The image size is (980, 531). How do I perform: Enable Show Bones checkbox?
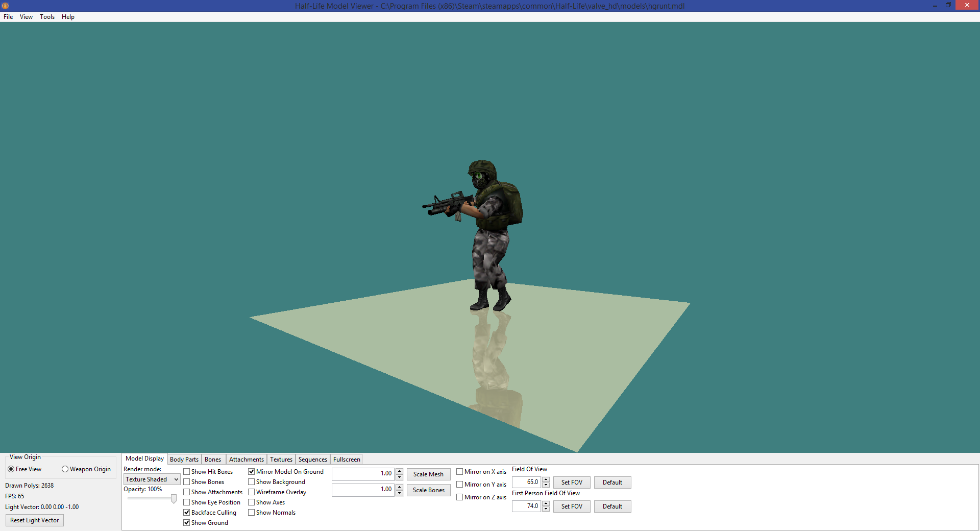204,482
